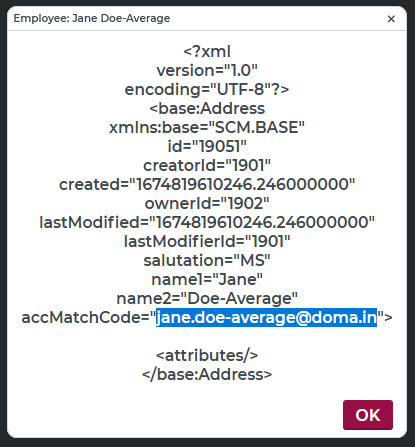Click the highlighted jane.doe-average@doma.in email text
This screenshot has width=415, height=447.
click(266, 317)
